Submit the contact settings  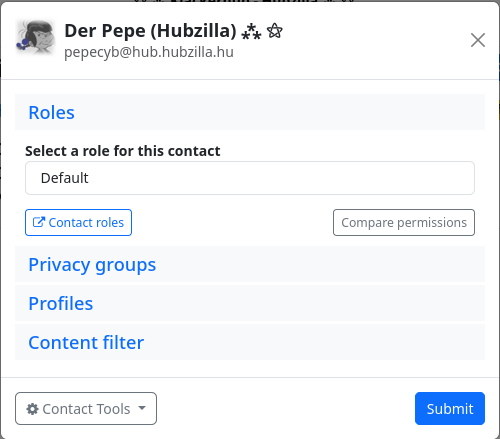pos(450,408)
